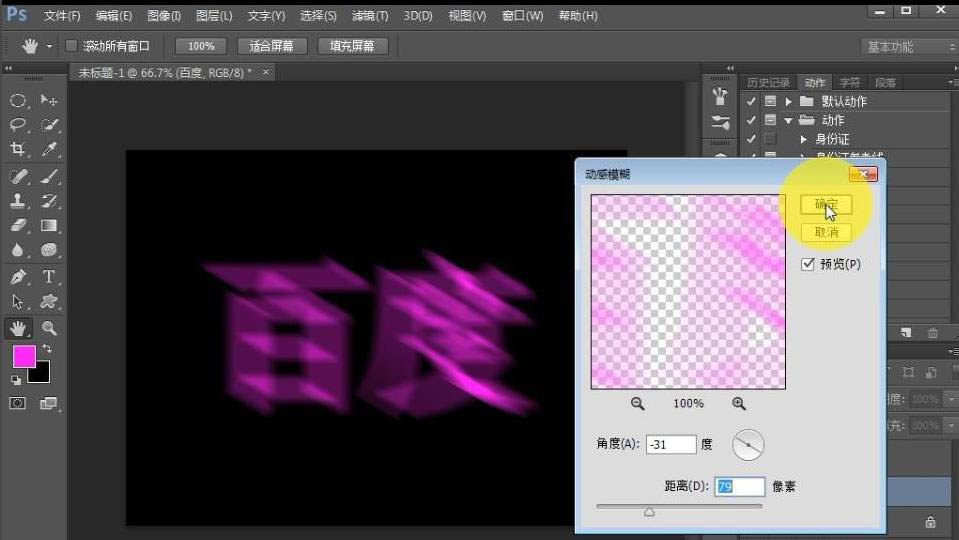This screenshot has width=959, height=540.
Task: Click the delete trash icon in the Actions panel
Action: (x=933, y=333)
